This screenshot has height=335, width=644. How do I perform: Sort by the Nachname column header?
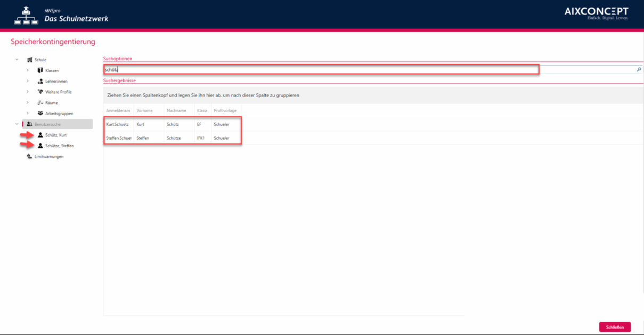click(x=176, y=110)
